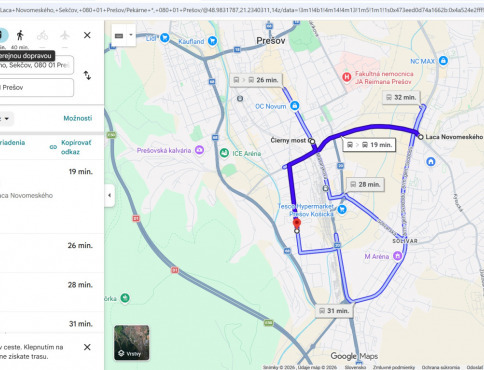Select the 28 min. route in list

(52, 292)
